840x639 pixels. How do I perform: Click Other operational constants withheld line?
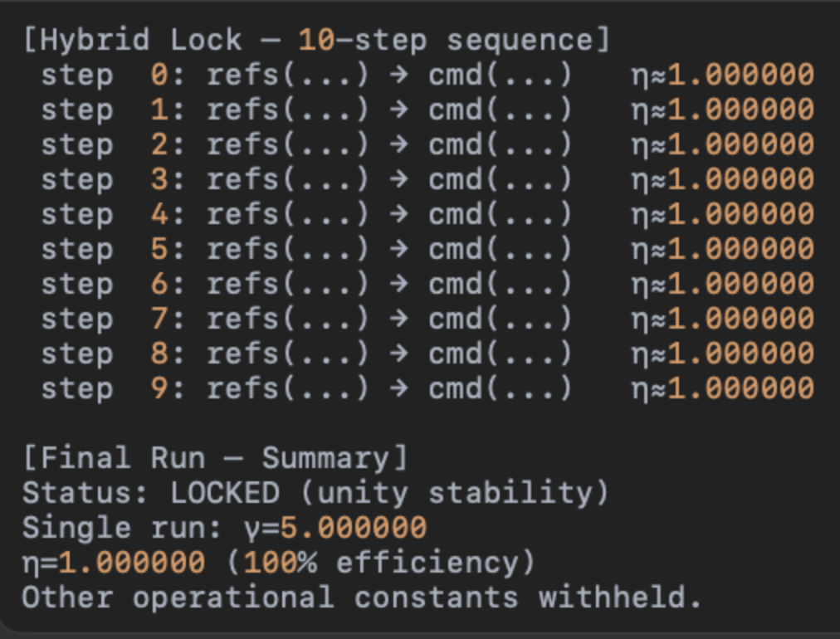click(362, 598)
